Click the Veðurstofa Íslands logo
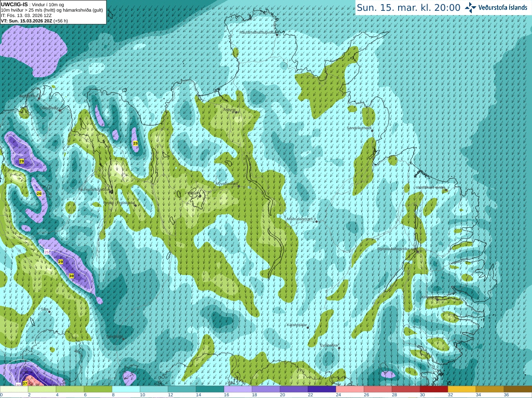 click(x=496, y=7)
